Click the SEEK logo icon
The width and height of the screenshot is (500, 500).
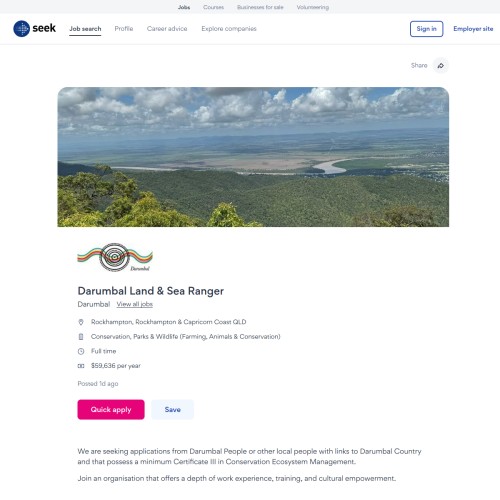pyautogui.click(x=22, y=29)
